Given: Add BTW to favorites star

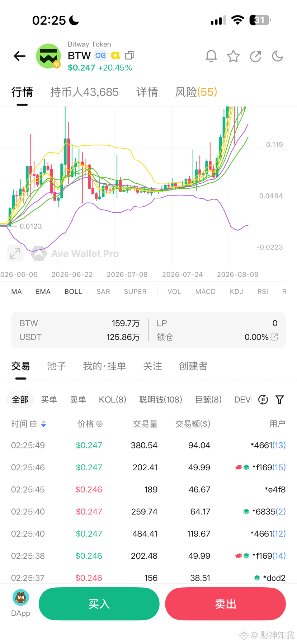Looking at the screenshot, I should click(x=234, y=56).
